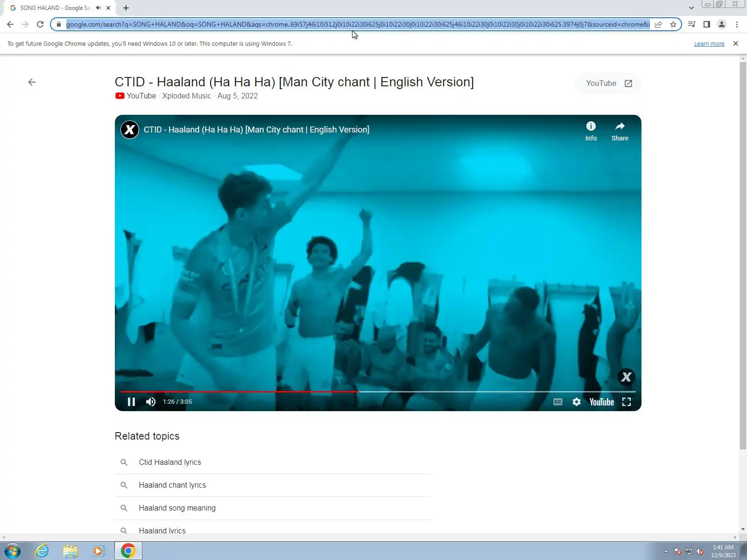Viewport: 747px width, 560px height.
Task: Open the video on YouTube via the top-right button
Action: coord(609,84)
